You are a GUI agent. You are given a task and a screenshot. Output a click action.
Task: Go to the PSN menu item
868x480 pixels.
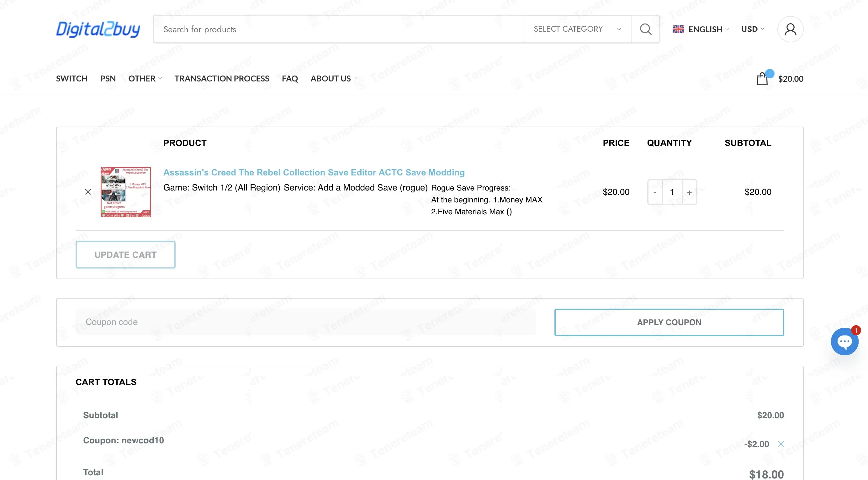(x=108, y=78)
